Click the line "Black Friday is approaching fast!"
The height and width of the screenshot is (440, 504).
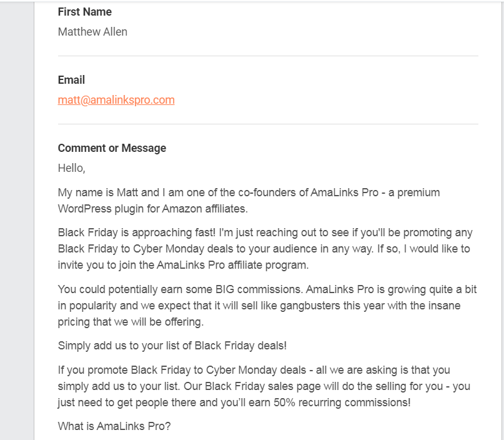pos(265,232)
